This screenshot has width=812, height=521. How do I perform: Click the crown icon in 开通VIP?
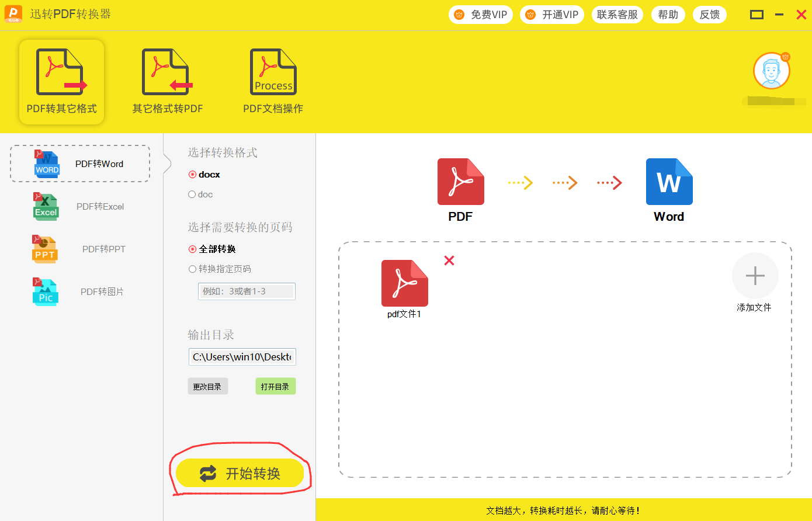point(530,15)
